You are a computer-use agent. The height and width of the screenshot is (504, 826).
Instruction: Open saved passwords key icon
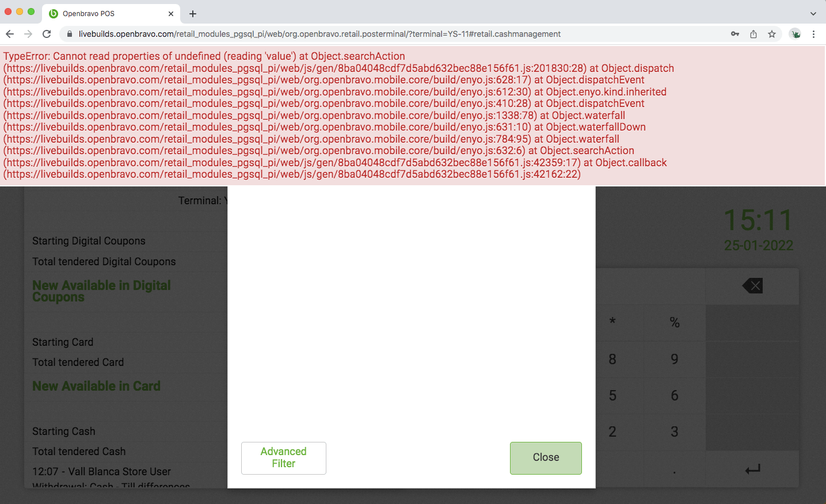tap(735, 34)
